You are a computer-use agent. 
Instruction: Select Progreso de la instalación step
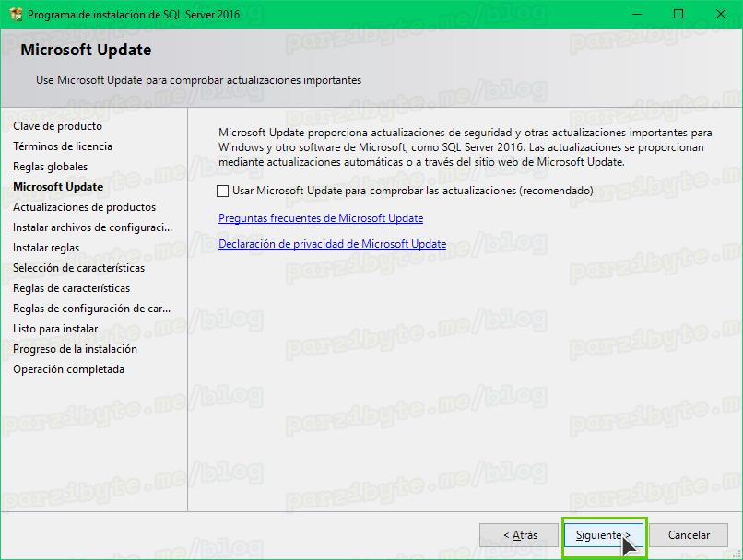(75, 349)
